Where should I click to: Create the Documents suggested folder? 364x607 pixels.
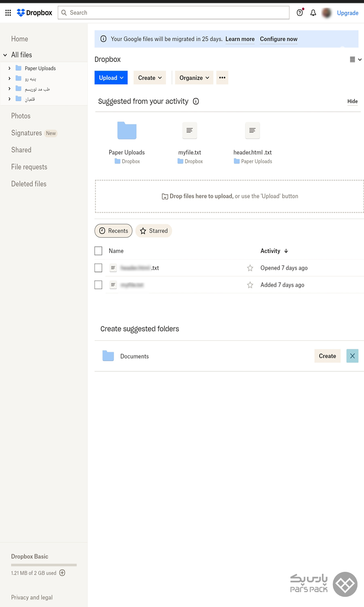pos(328,356)
